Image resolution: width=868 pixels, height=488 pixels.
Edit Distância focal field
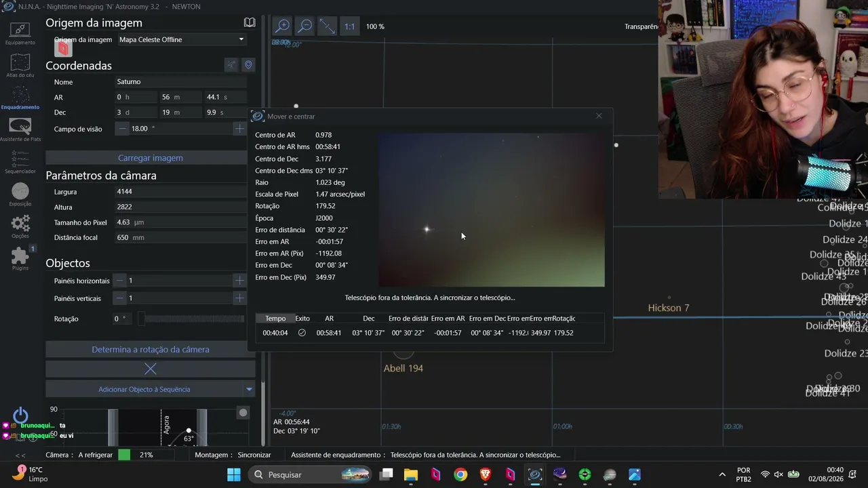[x=181, y=237]
